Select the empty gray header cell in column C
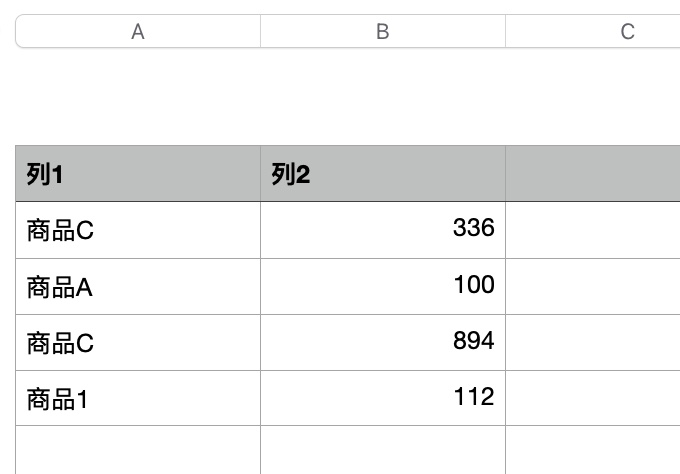Image resolution: width=680 pixels, height=474 pixels. pos(592,174)
